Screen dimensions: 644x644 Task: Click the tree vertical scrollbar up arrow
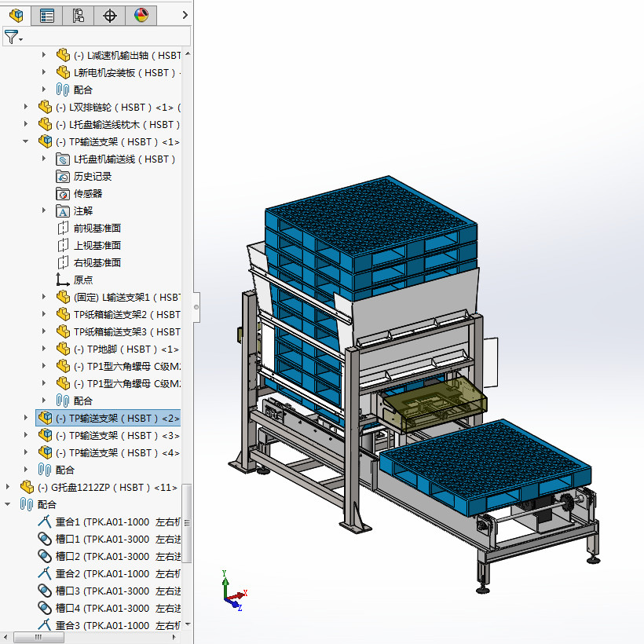[x=187, y=53]
